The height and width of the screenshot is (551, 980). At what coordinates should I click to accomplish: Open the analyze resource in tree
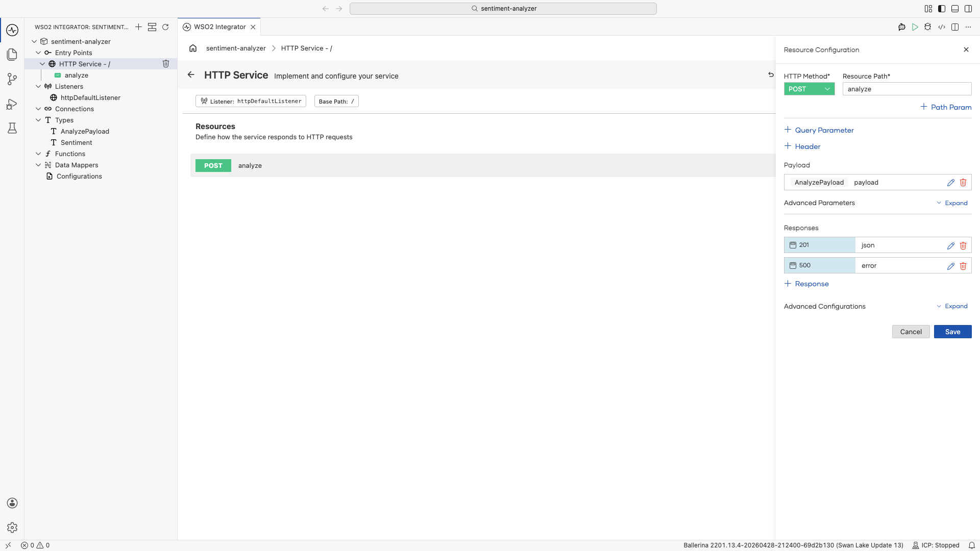[77, 75]
